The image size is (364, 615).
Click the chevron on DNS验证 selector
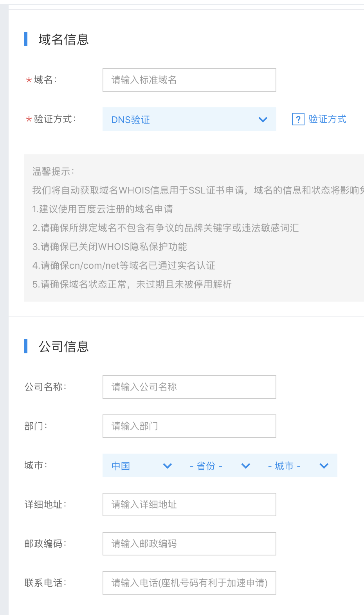[263, 119]
